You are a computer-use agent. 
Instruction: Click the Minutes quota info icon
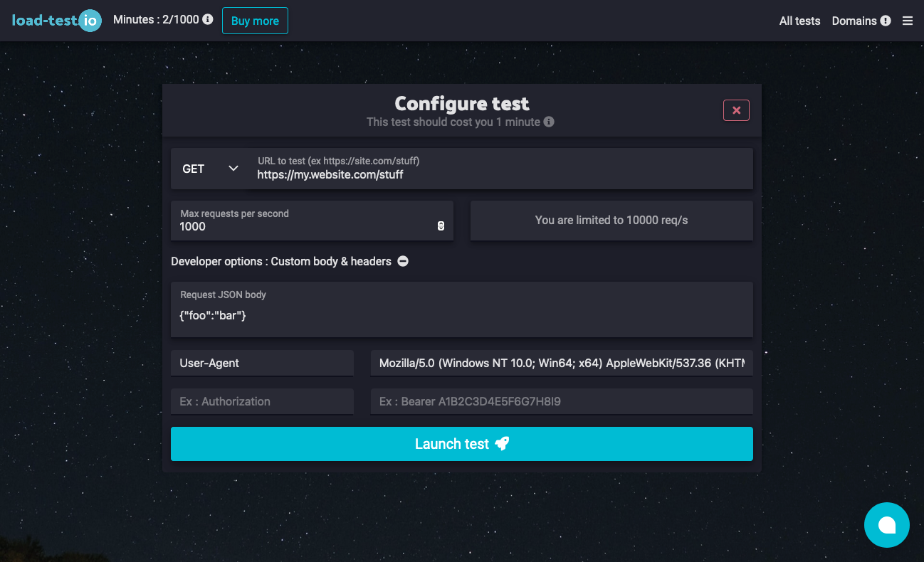point(206,20)
